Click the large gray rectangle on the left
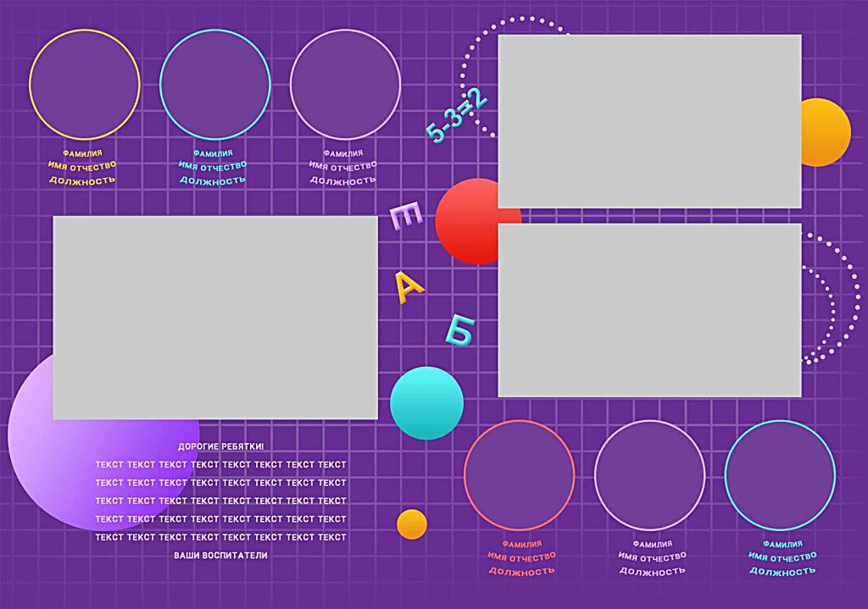The height and width of the screenshot is (609, 868). click(x=214, y=317)
